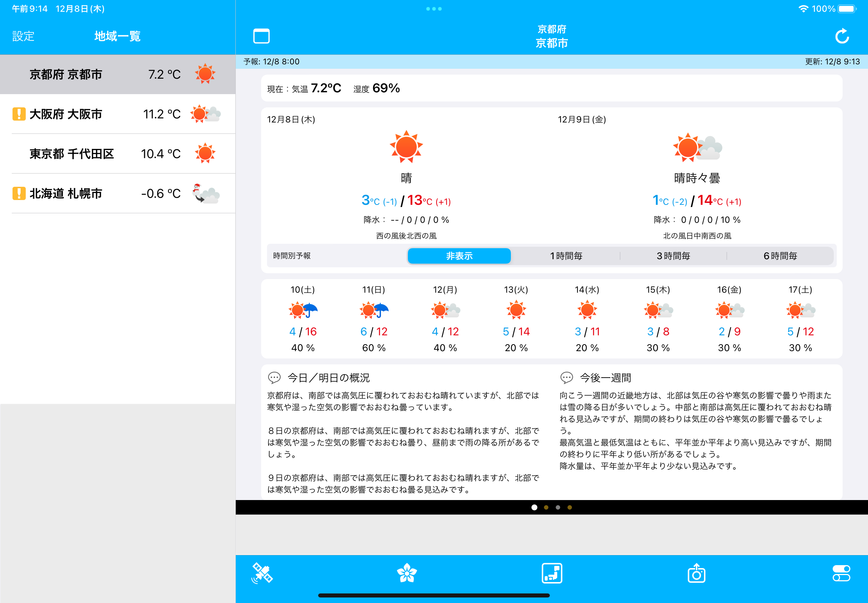Share a screenshot of the forecast
The width and height of the screenshot is (868, 603).
697,574
